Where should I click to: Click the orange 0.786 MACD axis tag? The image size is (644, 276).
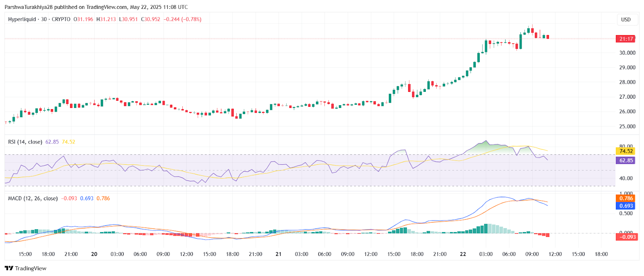click(x=626, y=198)
